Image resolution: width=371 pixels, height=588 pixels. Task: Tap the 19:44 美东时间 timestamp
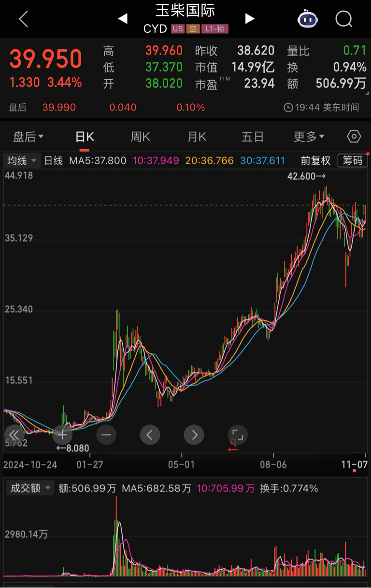[327, 107]
